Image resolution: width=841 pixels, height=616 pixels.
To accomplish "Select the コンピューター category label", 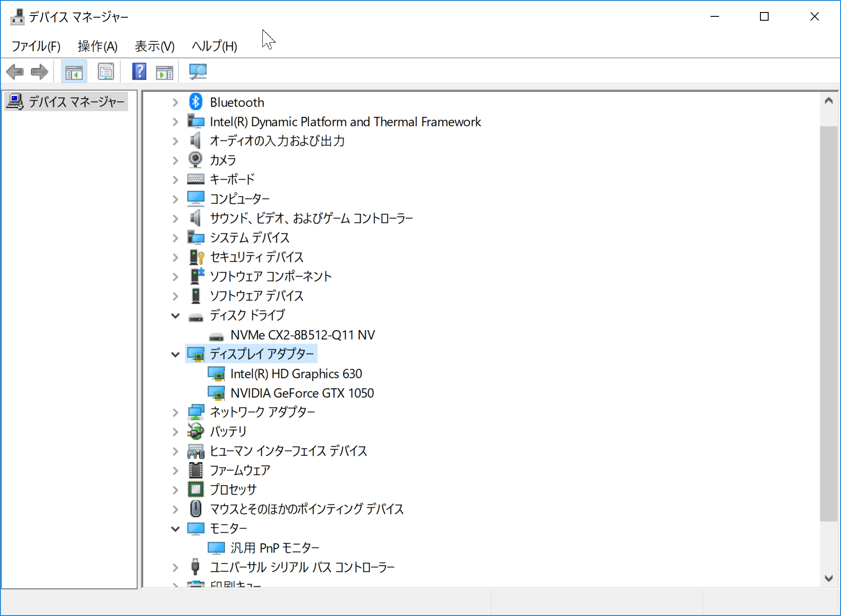I will (x=240, y=199).
